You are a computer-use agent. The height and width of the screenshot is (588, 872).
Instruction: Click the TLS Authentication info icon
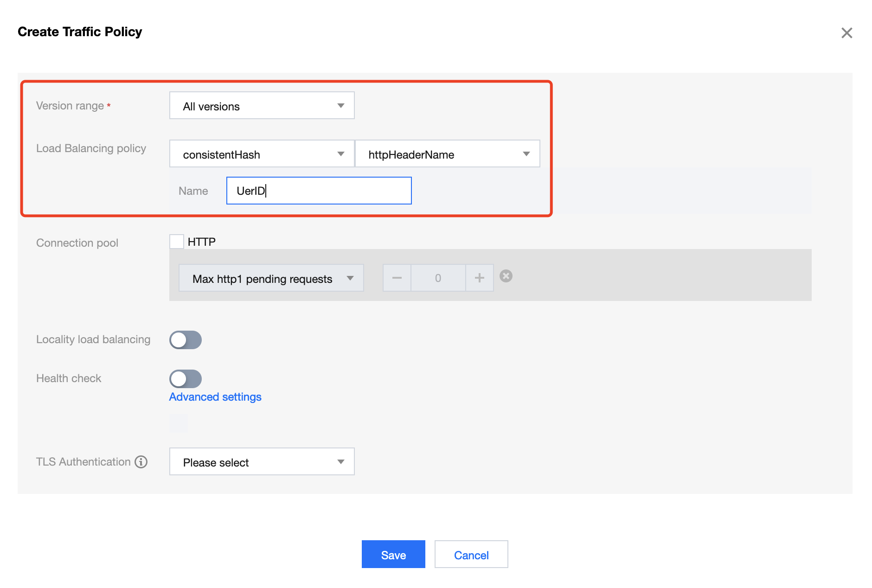(x=141, y=462)
